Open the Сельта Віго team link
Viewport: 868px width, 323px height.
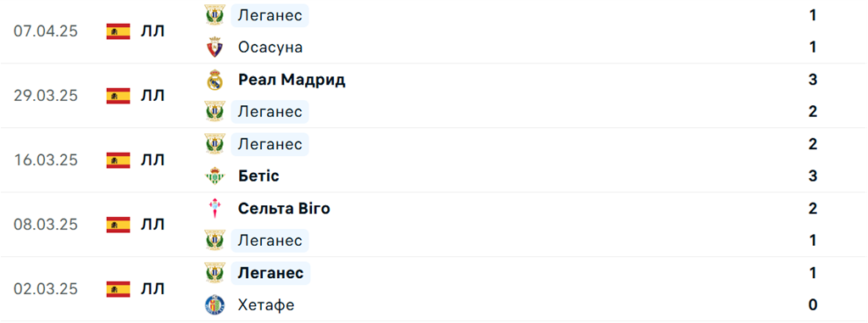coord(284,209)
